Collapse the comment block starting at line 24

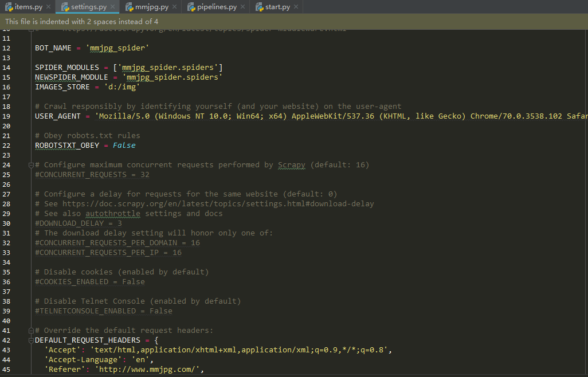[x=31, y=165]
